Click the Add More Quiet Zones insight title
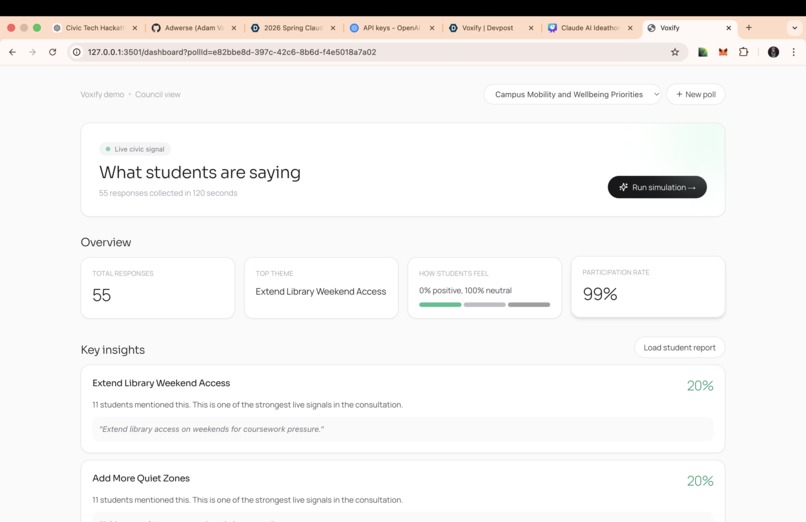 (x=141, y=478)
